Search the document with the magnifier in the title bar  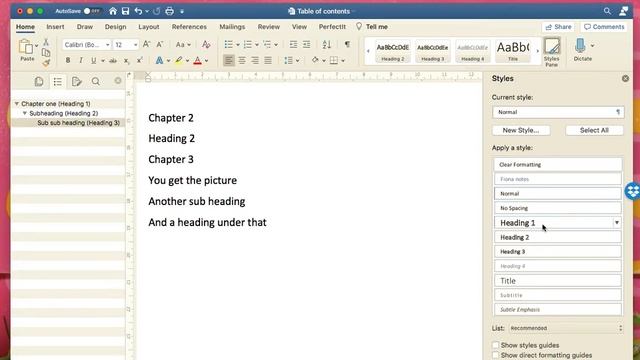point(607,11)
